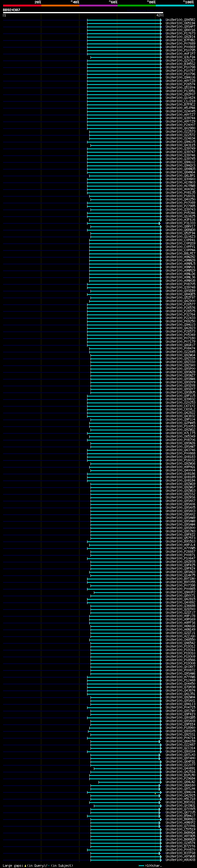The image size is (197, 868).
Task: Click the cyan ~100% identity legend bar
Action: 175,6
